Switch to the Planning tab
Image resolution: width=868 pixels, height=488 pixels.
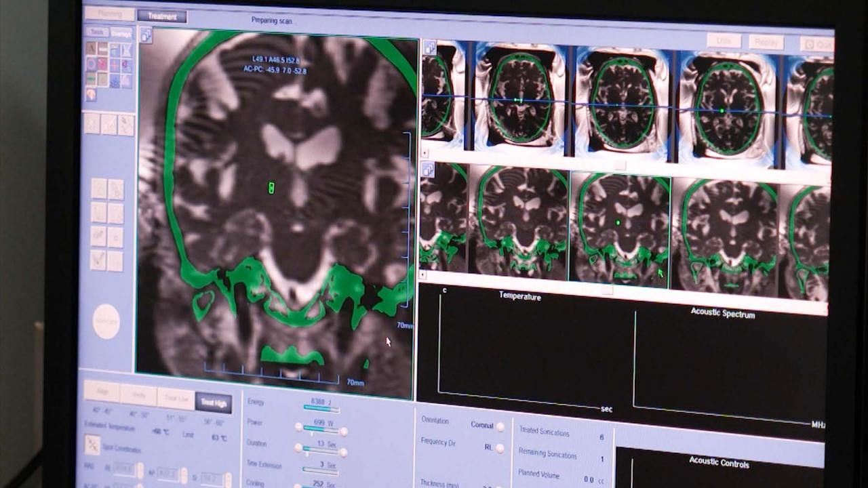click(x=110, y=14)
